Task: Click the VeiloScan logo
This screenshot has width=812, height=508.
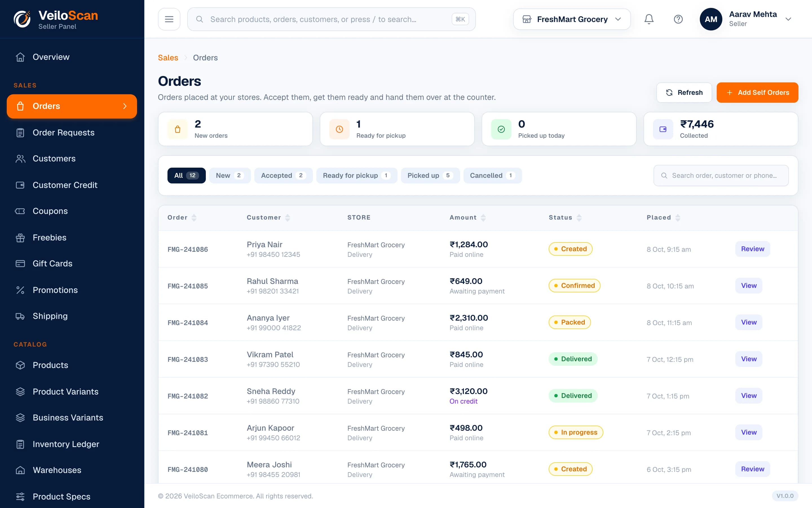Action: pos(56,19)
